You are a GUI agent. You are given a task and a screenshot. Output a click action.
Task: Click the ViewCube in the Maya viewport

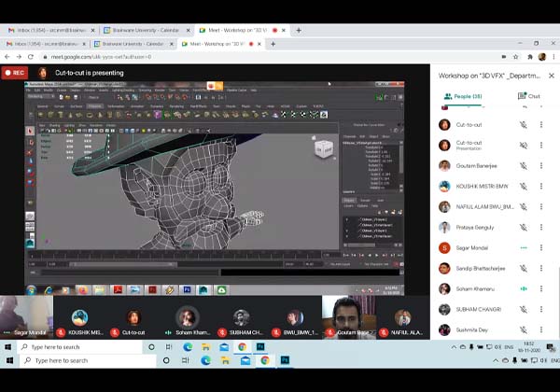[324, 148]
